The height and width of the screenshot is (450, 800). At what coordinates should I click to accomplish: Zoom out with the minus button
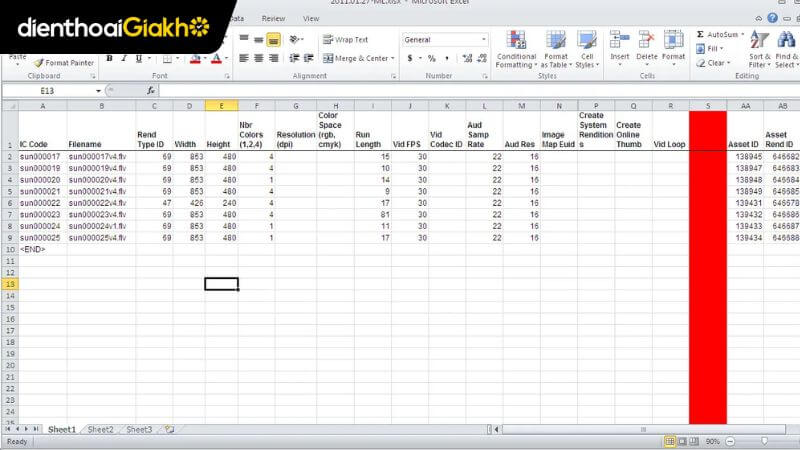pos(730,441)
